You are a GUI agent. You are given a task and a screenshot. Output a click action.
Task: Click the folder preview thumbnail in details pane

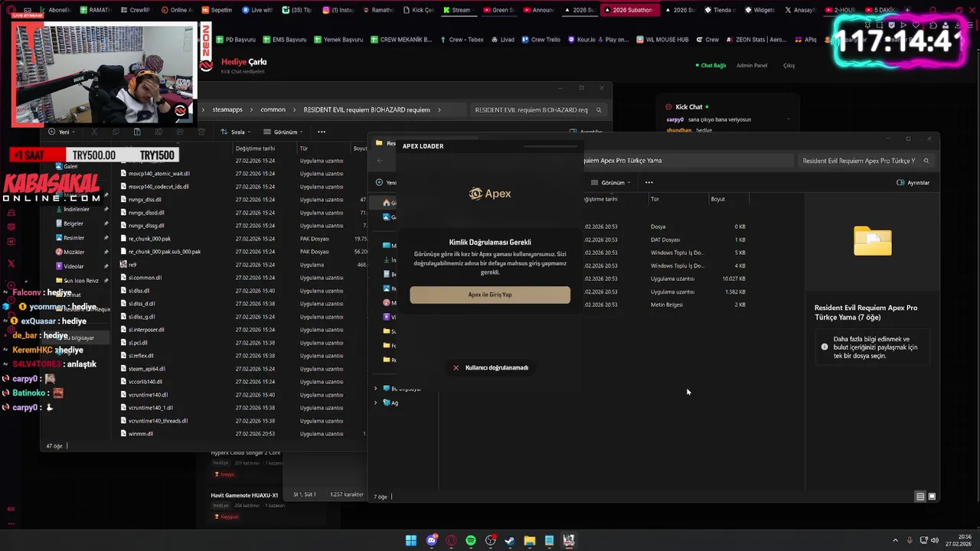point(873,240)
